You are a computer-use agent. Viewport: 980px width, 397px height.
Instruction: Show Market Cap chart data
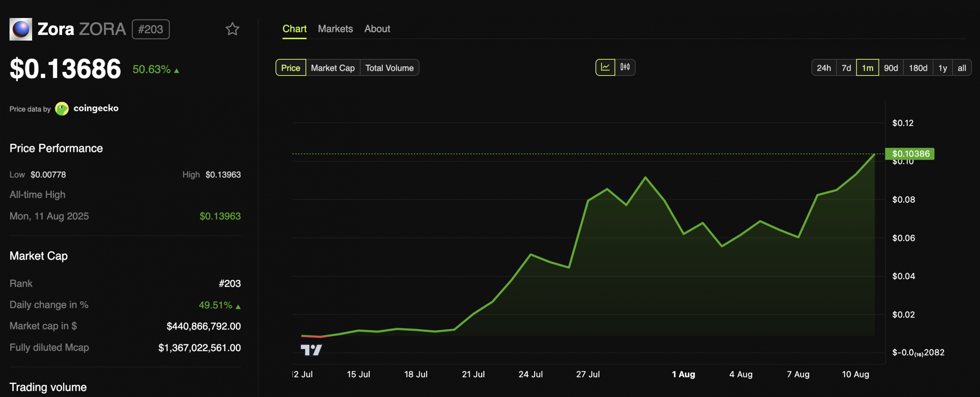(333, 68)
